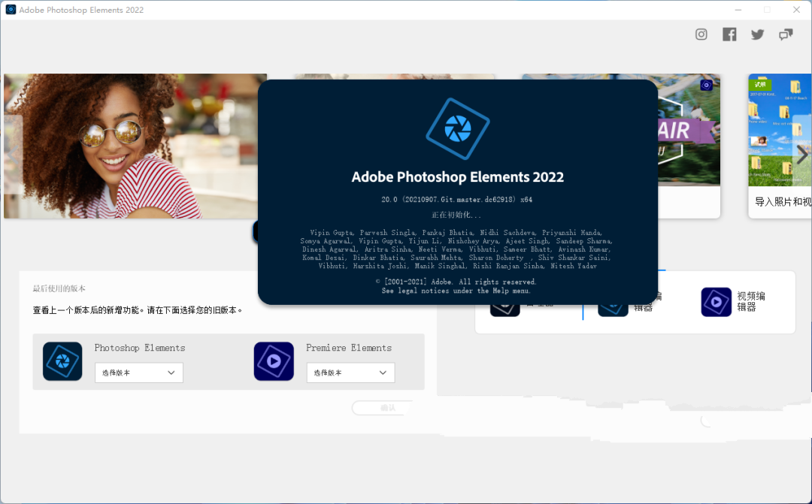Click the version string 20.0 (20210907...) x64

tap(457, 199)
